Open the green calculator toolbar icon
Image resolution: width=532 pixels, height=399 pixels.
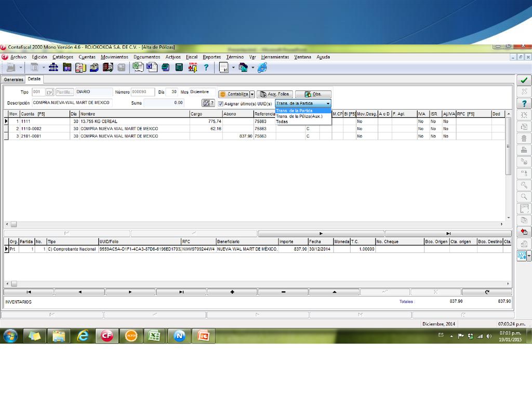(179, 68)
